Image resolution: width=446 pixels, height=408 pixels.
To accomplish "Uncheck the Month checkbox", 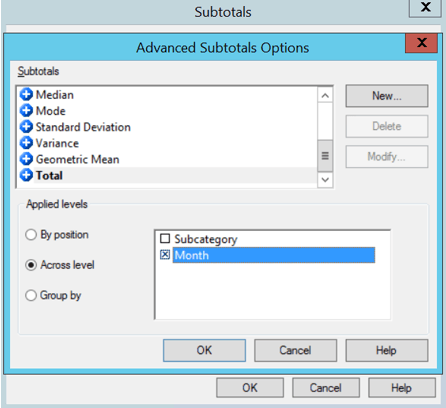I will pos(165,255).
